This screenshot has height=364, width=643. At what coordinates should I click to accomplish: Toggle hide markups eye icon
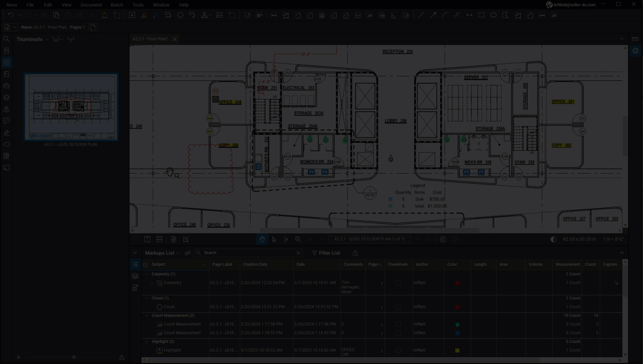click(188, 253)
